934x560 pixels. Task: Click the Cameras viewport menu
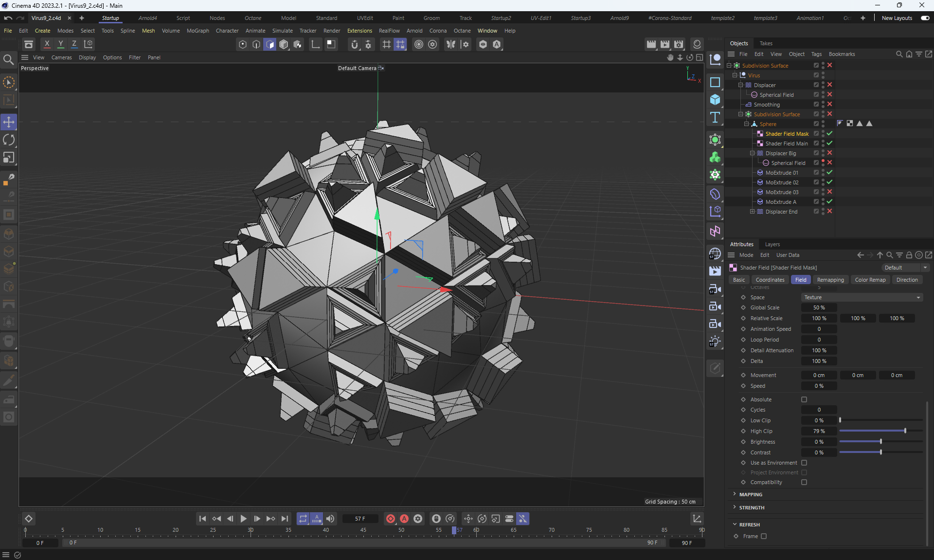click(x=61, y=57)
